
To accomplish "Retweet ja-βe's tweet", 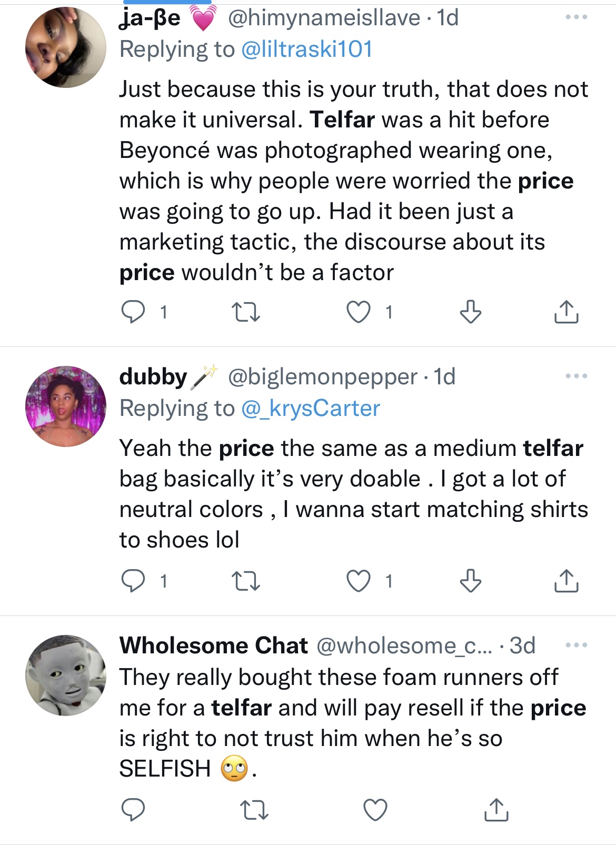I will (246, 313).
